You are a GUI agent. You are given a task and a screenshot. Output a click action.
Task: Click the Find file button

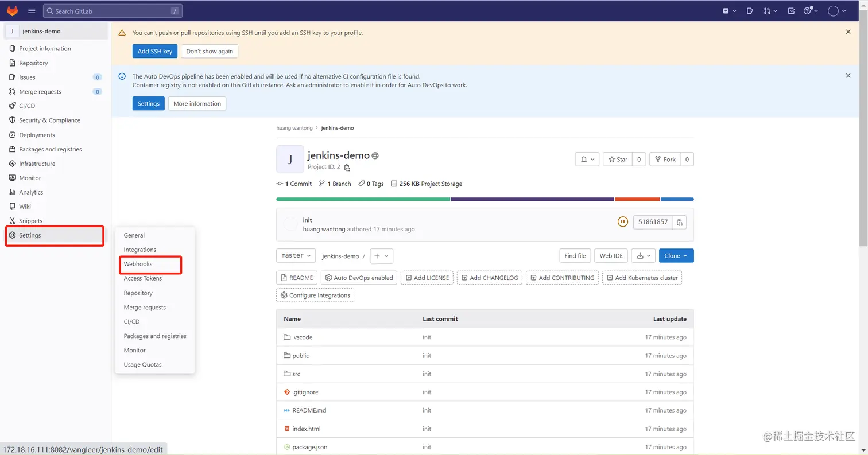[575, 256]
